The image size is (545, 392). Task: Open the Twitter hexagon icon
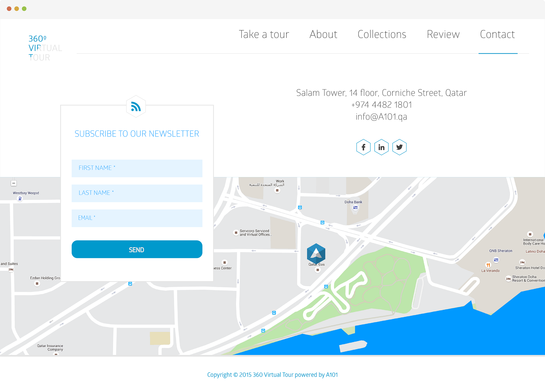399,147
